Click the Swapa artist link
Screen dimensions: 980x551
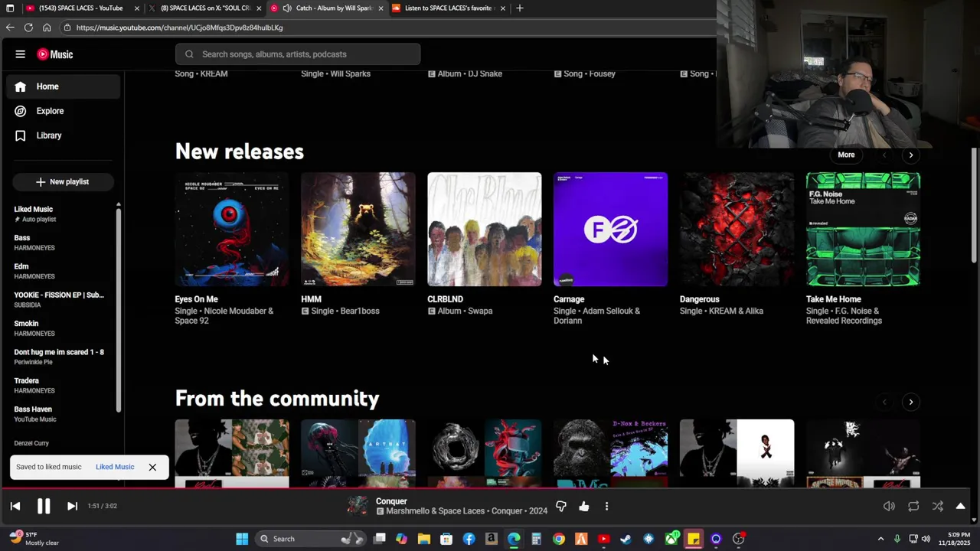click(x=480, y=311)
